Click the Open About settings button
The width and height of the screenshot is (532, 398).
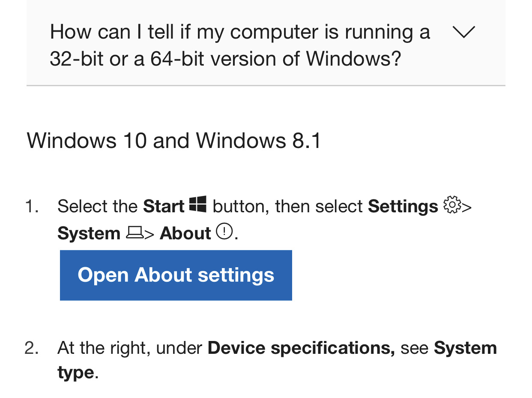(x=176, y=275)
